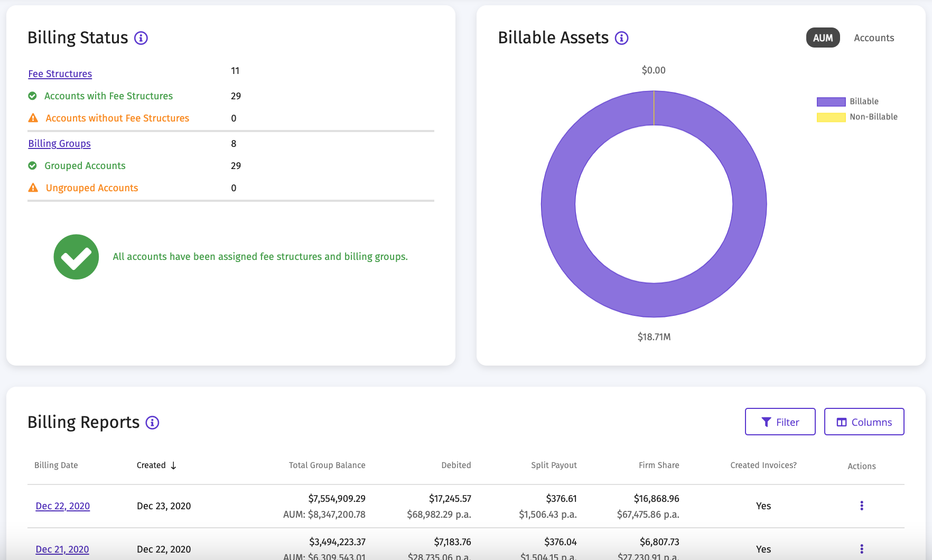This screenshot has height=560, width=932.
Task: Open actions menu for Dec 21, 2020 report
Action: click(862, 549)
